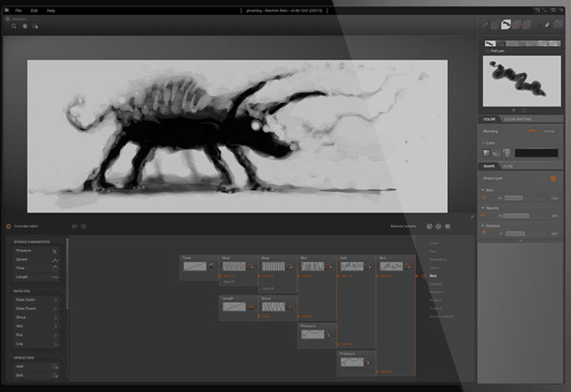Select the zoom magnifier tool
The width and height of the screenshot is (571, 392).
14,26
